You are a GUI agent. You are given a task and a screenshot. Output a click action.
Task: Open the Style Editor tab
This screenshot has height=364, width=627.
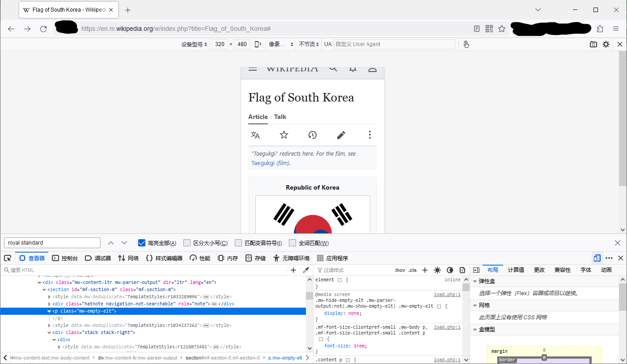click(164, 258)
